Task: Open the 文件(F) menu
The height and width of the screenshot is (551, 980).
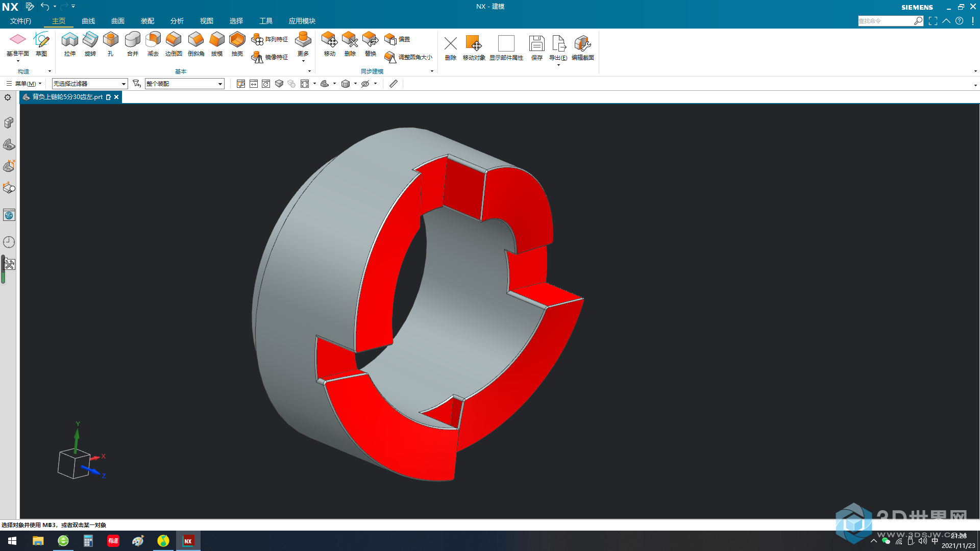Action: (20, 21)
